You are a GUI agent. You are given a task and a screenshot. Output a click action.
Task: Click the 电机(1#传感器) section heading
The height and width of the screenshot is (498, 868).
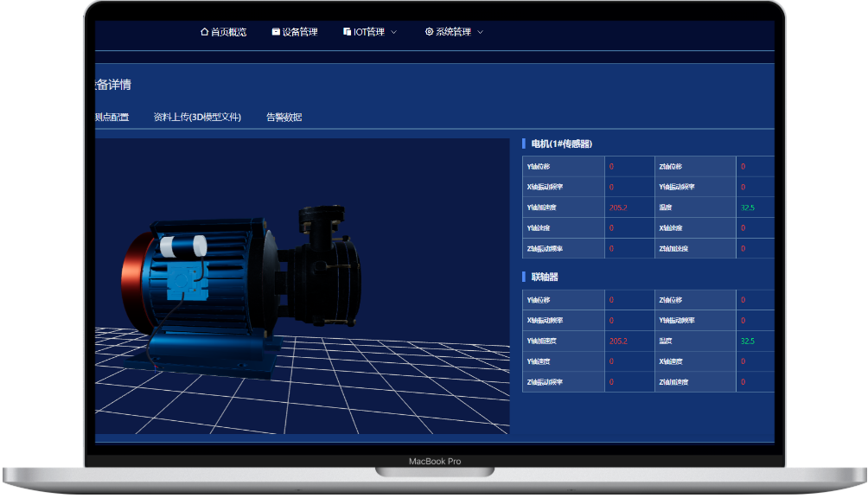point(561,144)
